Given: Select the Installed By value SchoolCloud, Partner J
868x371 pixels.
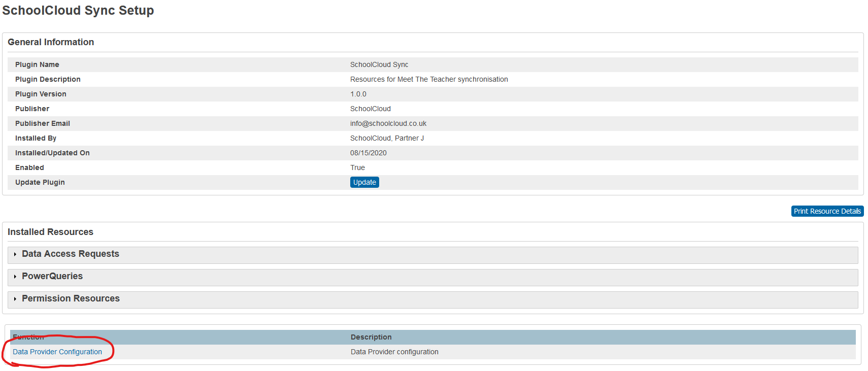Looking at the screenshot, I should (387, 138).
